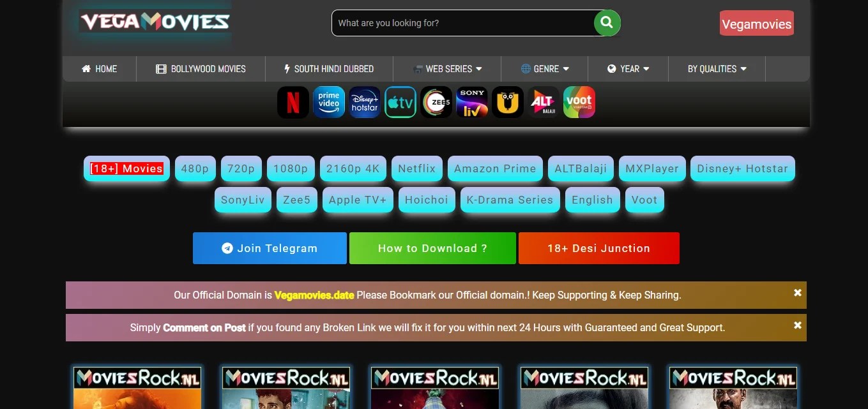
Task: Click the red Vegamovies button
Action: [x=757, y=24]
